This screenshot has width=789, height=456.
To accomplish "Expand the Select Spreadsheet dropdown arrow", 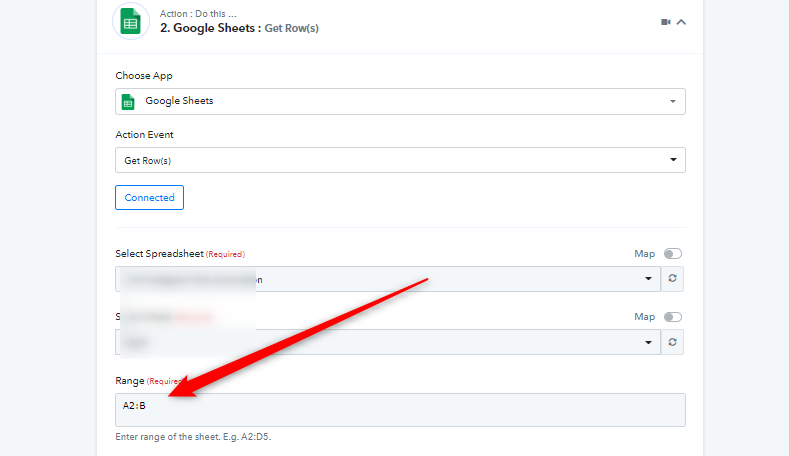I will (x=648, y=279).
